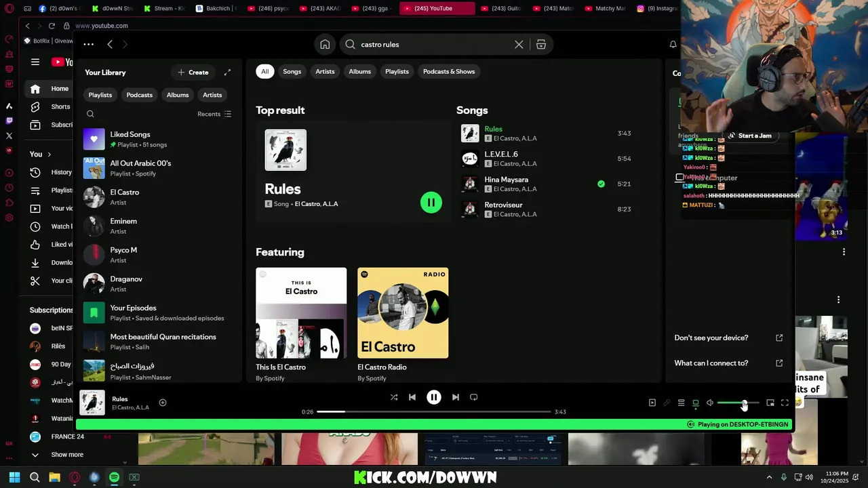Open Your Episodes in library

click(158, 312)
